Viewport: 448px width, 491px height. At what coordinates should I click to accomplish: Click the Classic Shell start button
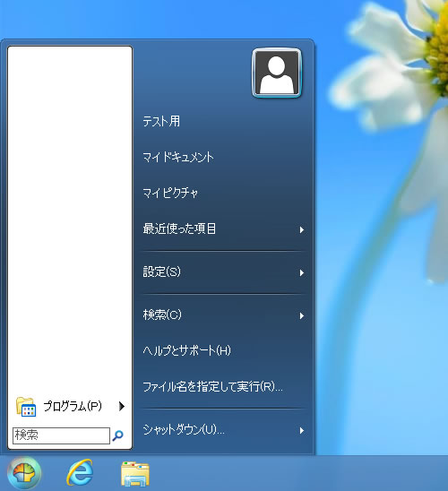[x=24, y=473]
